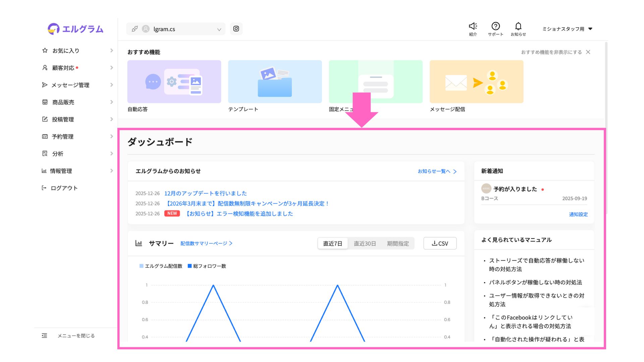Image resolution: width=644 pixels, height=362 pixels.
Task: Open 予約管理 in the sidebar
Action: click(63, 137)
